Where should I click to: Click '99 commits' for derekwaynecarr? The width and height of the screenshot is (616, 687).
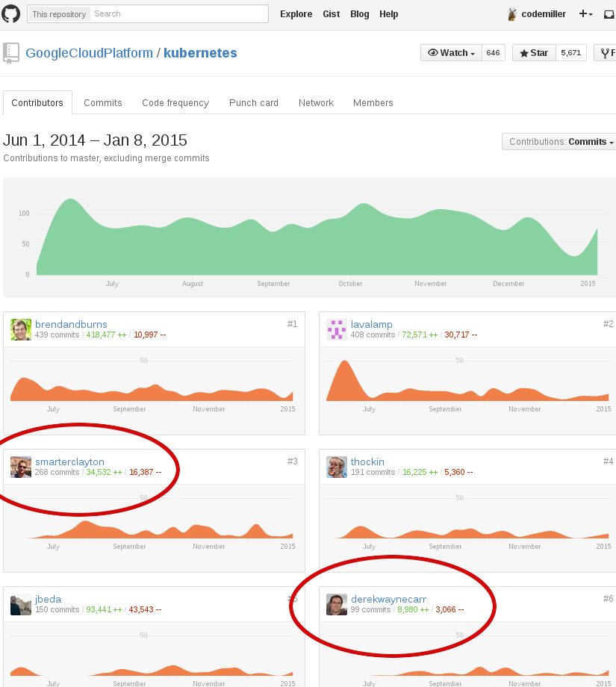pyautogui.click(x=370, y=610)
